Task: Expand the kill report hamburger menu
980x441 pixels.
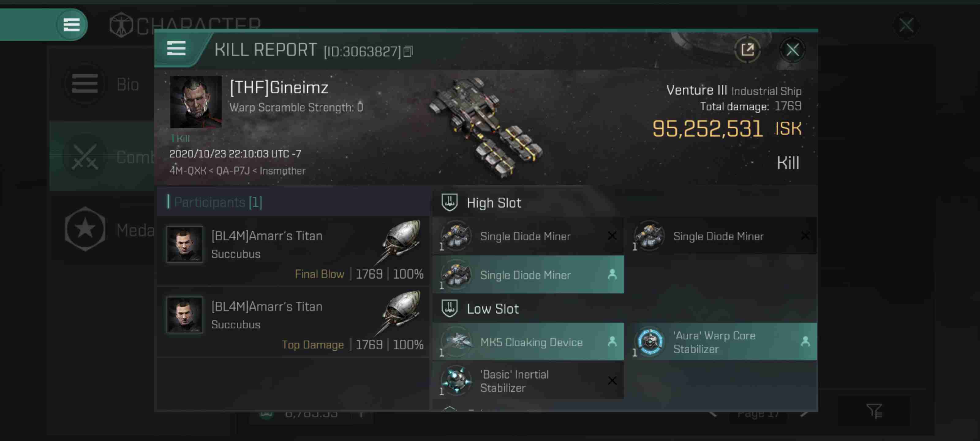Action: point(177,49)
